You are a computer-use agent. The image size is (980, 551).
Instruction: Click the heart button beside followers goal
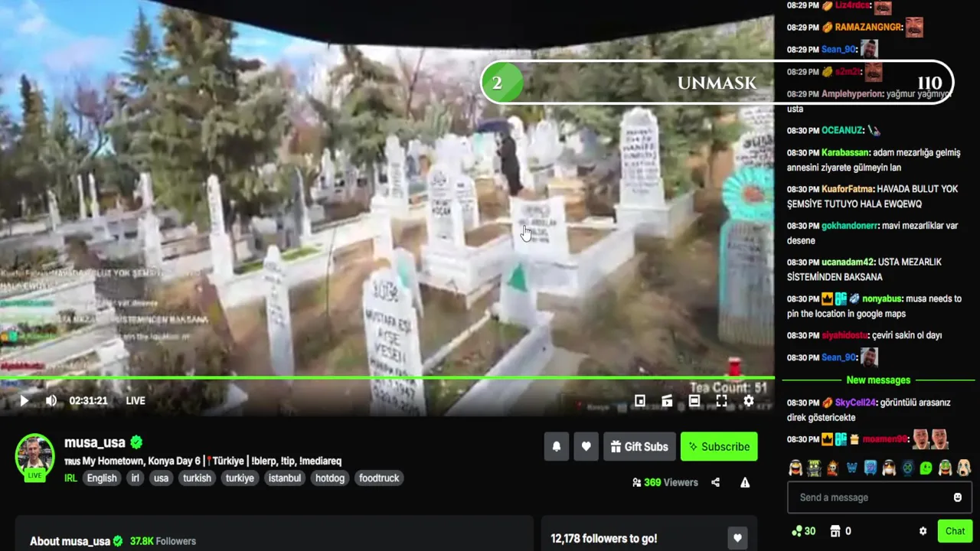737,538
